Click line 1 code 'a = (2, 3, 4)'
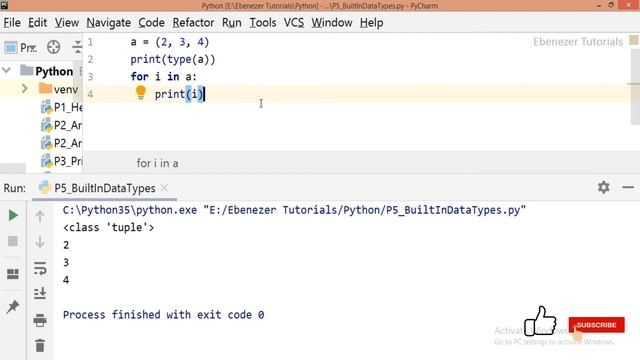 170,42
